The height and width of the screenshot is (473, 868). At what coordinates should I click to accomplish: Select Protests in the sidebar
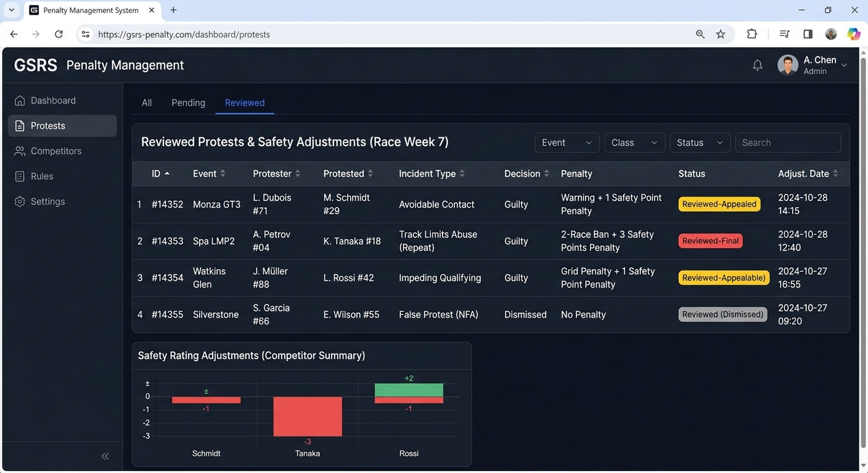coord(62,126)
